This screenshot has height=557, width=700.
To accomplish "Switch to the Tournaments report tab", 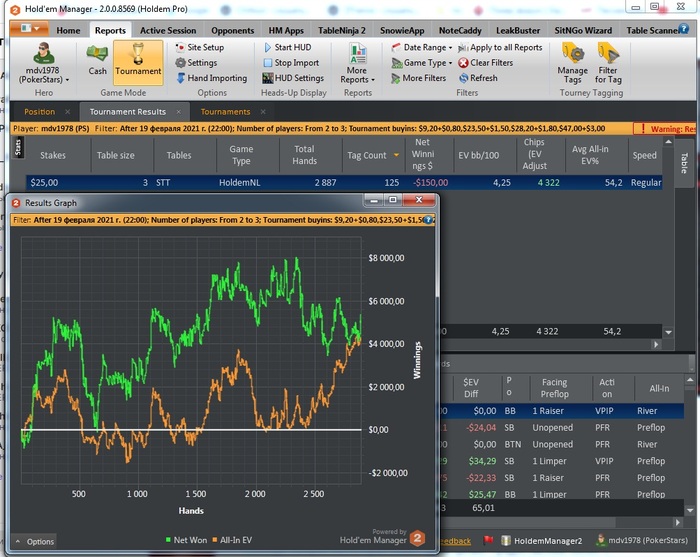I will coord(225,112).
